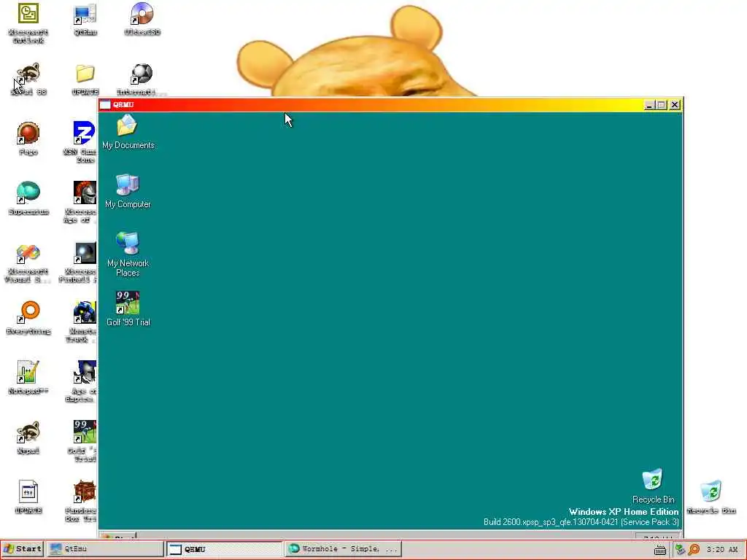Click the 3:20 AM taskbar clock

722,550
